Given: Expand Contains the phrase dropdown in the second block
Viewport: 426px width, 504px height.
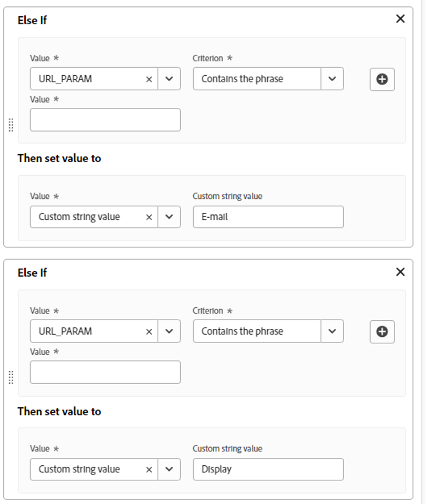Looking at the screenshot, I should click(332, 332).
